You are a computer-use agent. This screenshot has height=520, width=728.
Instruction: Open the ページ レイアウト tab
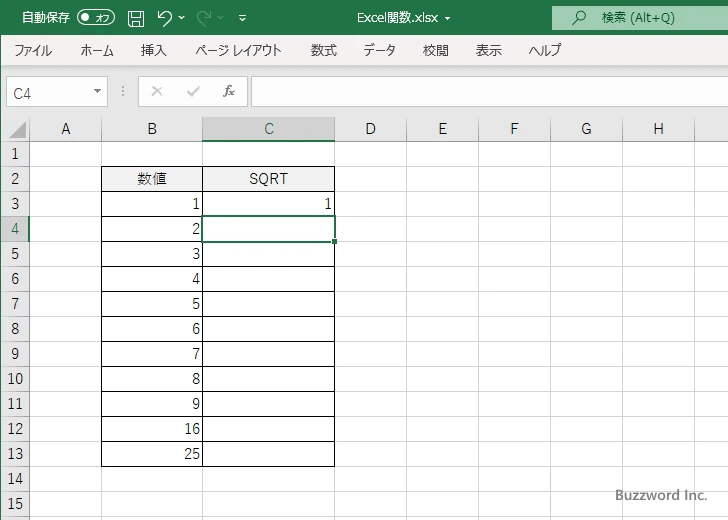(x=238, y=50)
